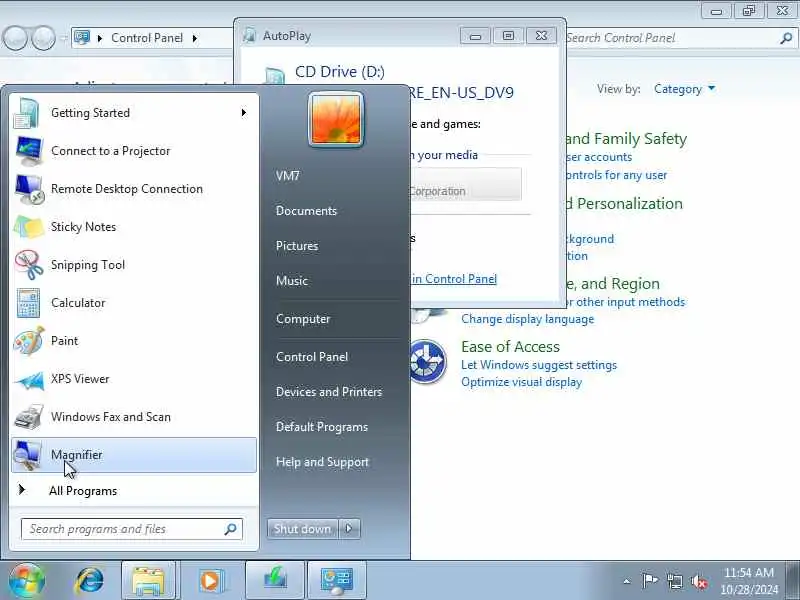
Task: Click the Windows Start orb
Action: coord(26,581)
